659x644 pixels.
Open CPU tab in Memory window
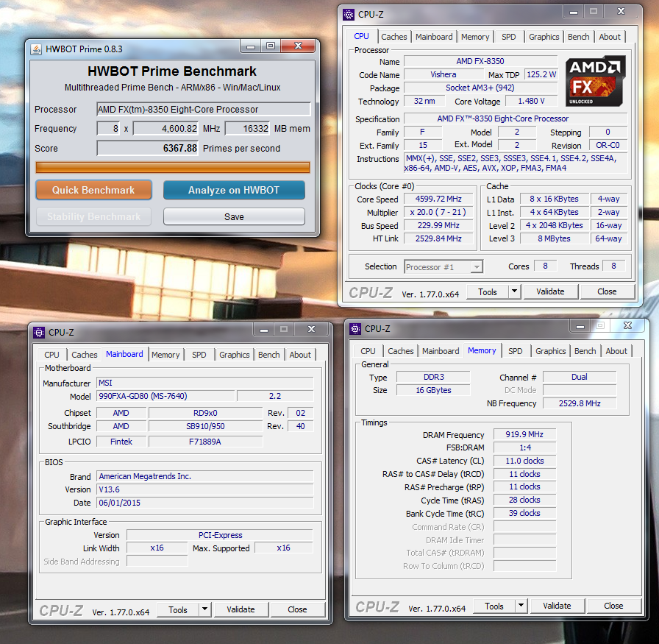click(x=368, y=351)
